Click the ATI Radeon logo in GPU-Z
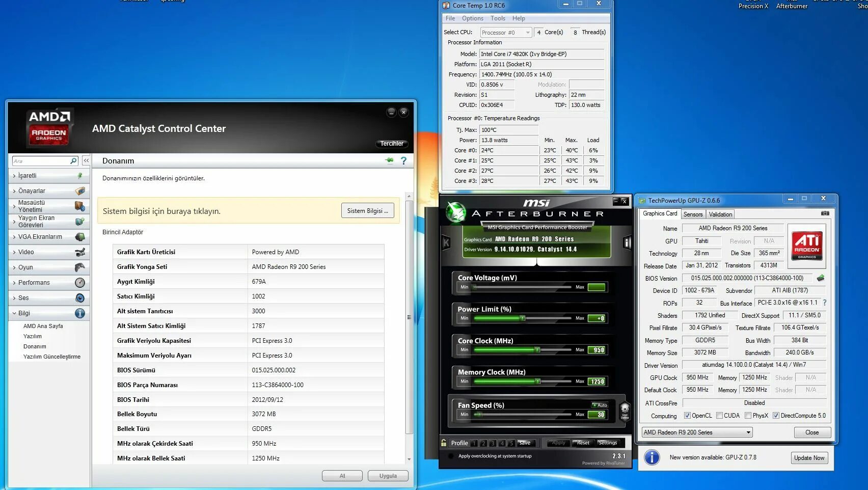868x490 pixels. coord(807,246)
